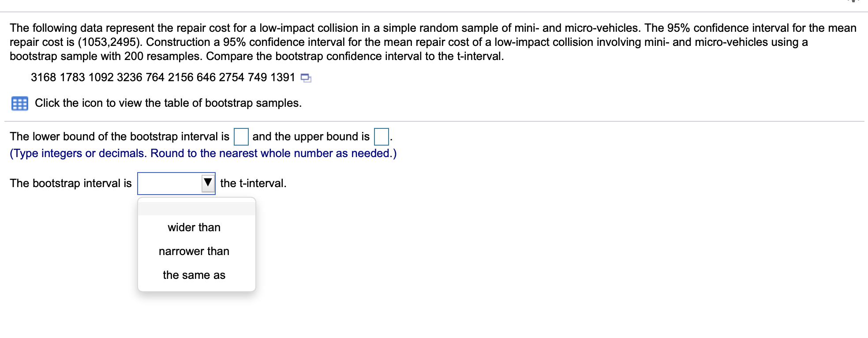Select the 'narrower than' option
Image resolution: width=868 pixels, height=338 pixels.
click(x=194, y=251)
